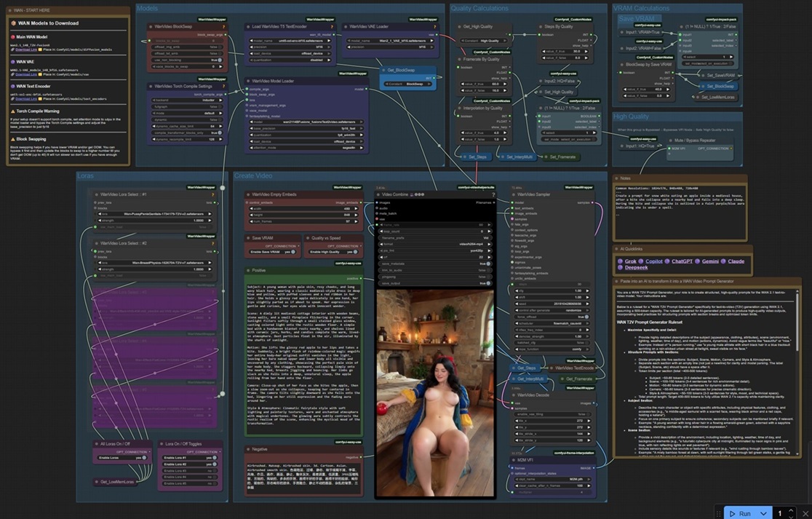Open the Download Link under WAN Text Encoder

tap(26, 99)
